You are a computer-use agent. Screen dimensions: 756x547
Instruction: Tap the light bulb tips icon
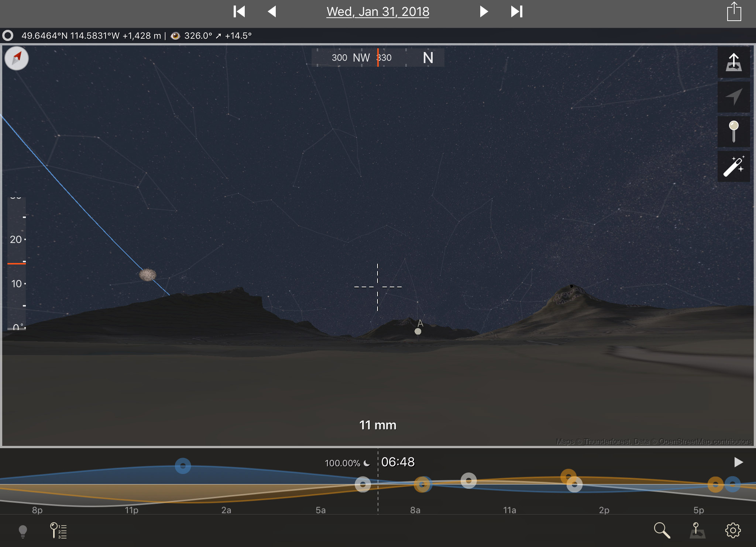(23, 531)
